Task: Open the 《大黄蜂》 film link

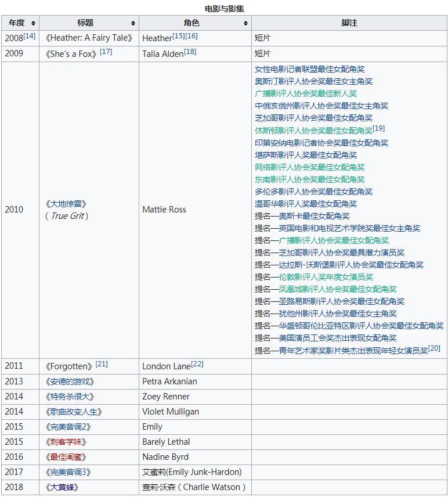Action: (x=62, y=487)
